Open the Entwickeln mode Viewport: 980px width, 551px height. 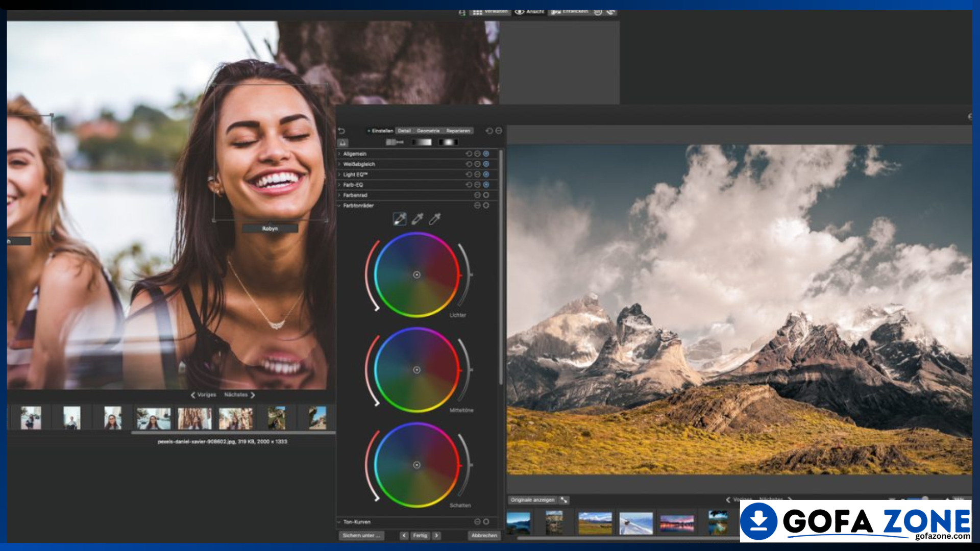click(570, 12)
